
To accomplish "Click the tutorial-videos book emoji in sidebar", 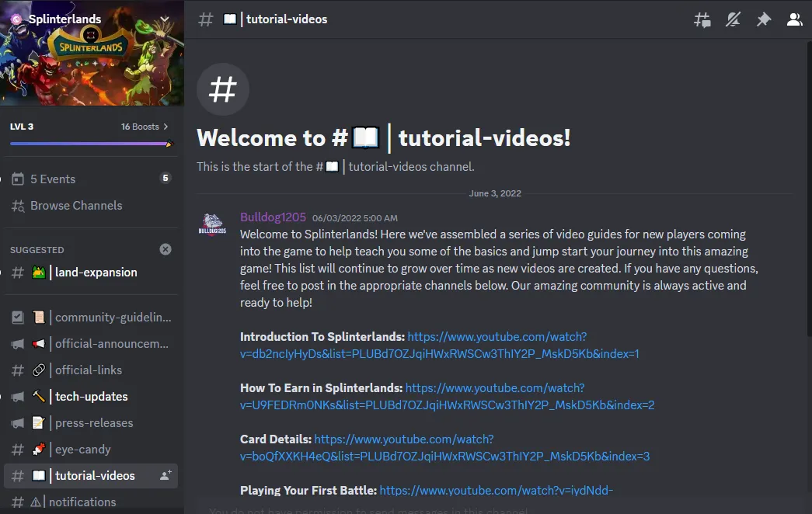I will pyautogui.click(x=39, y=476).
